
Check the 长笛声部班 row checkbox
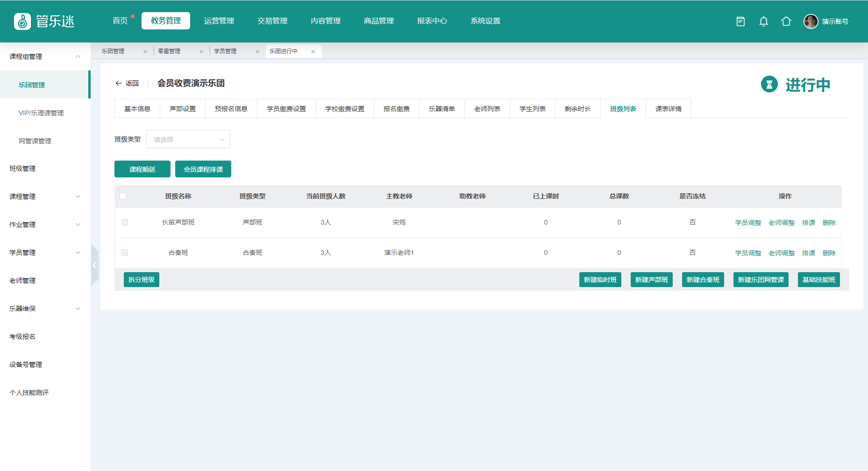[x=125, y=222]
